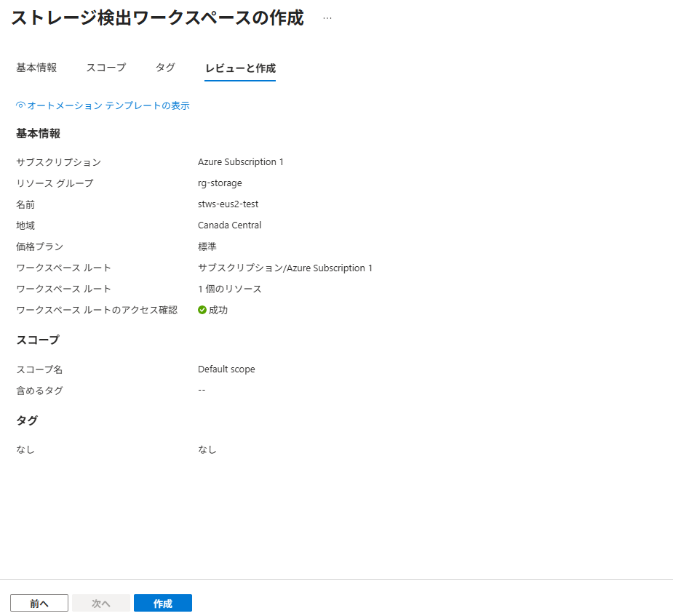Click the 地域 label

pyautogui.click(x=25, y=225)
